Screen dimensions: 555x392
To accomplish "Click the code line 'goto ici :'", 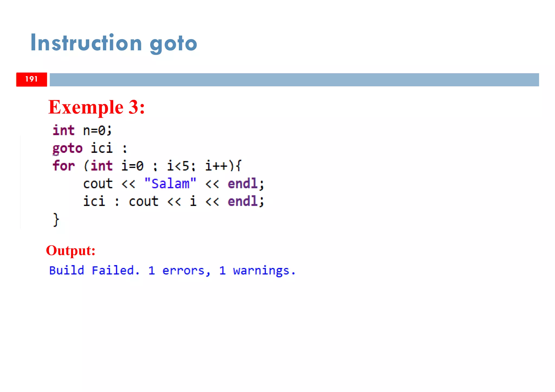I will pyautogui.click(x=90, y=148).
